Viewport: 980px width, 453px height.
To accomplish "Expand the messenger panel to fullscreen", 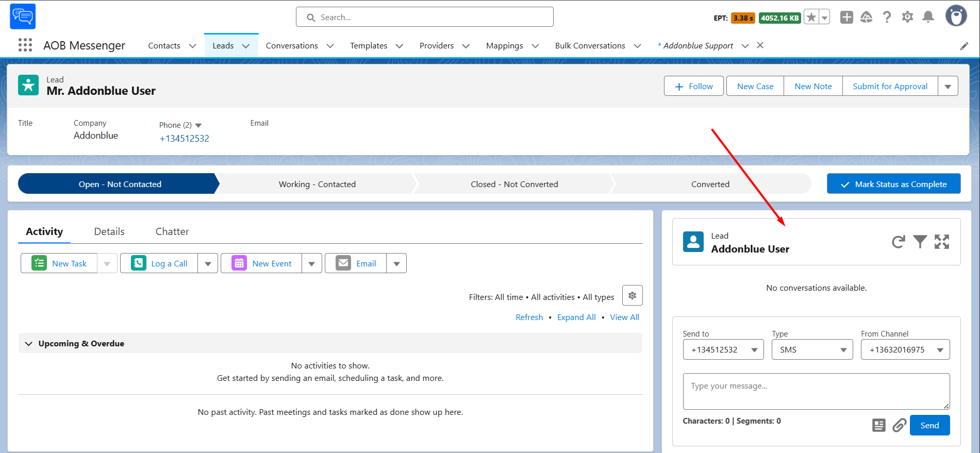I will [942, 242].
